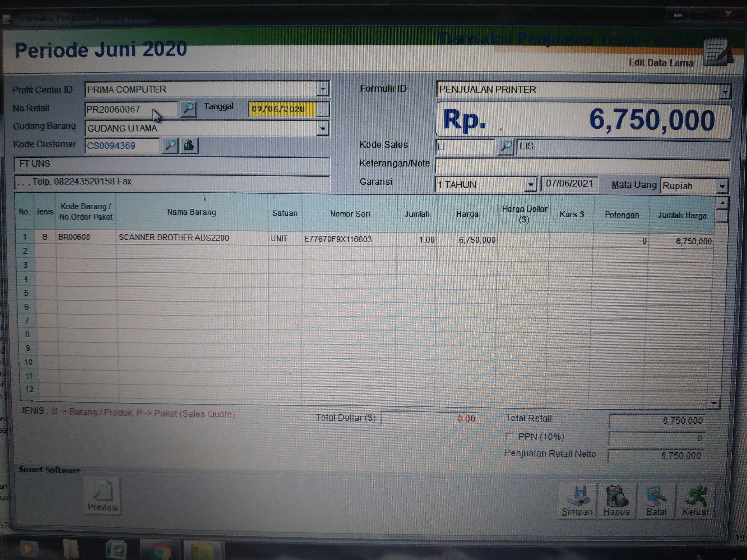Click the table scrollbar down arrow

point(714,403)
